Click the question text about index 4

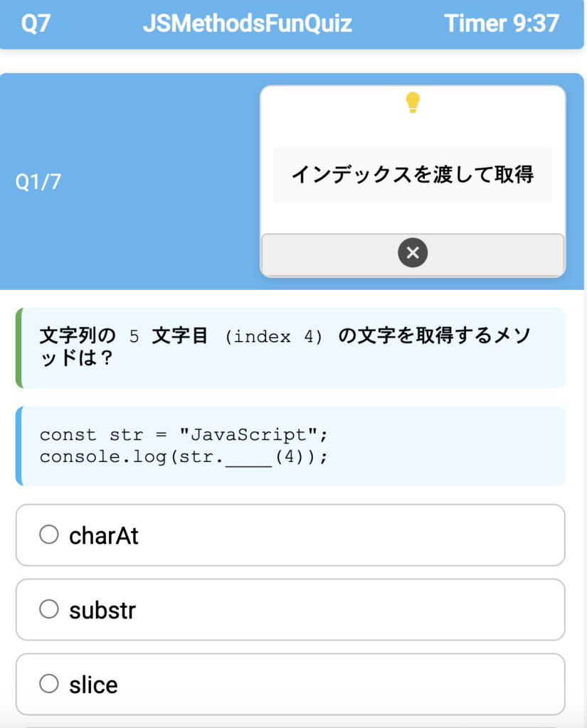285,346
